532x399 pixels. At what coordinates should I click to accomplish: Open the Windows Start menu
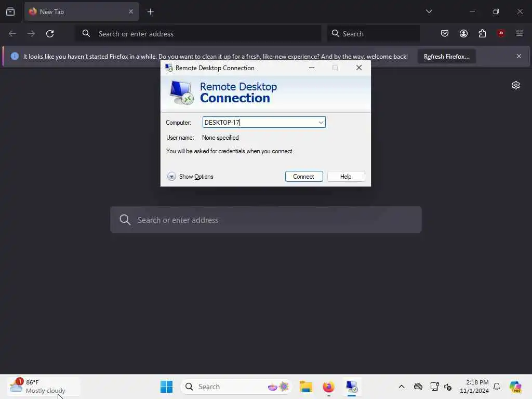tap(166, 387)
